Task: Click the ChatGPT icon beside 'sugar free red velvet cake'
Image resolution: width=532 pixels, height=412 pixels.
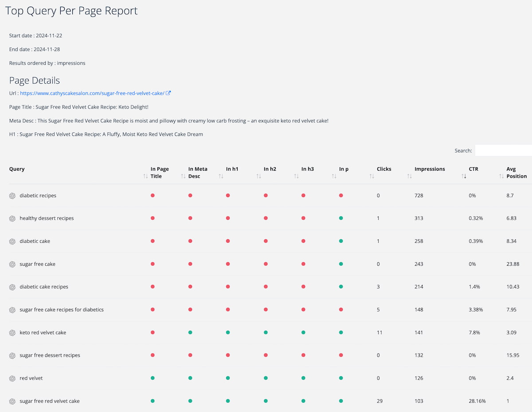Action: (x=12, y=401)
